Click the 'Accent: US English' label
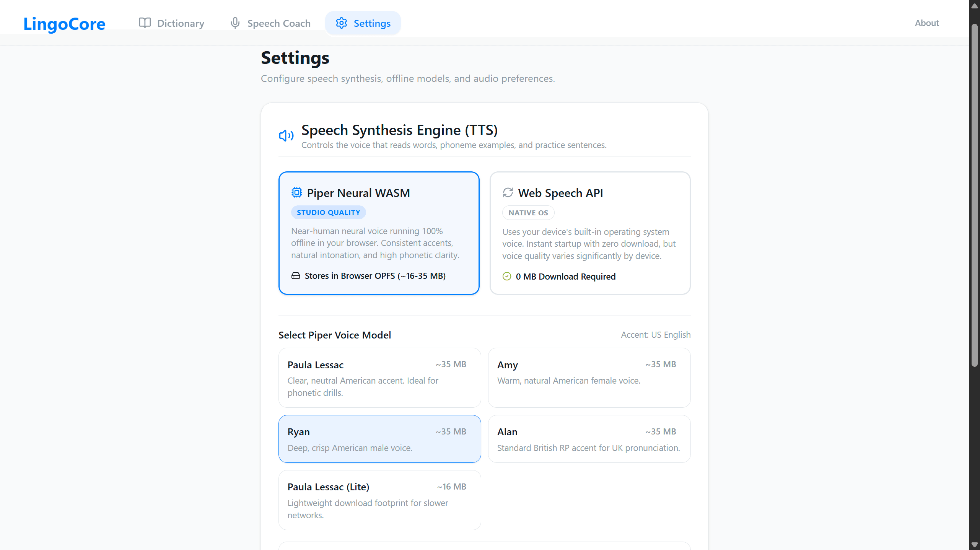 (656, 335)
